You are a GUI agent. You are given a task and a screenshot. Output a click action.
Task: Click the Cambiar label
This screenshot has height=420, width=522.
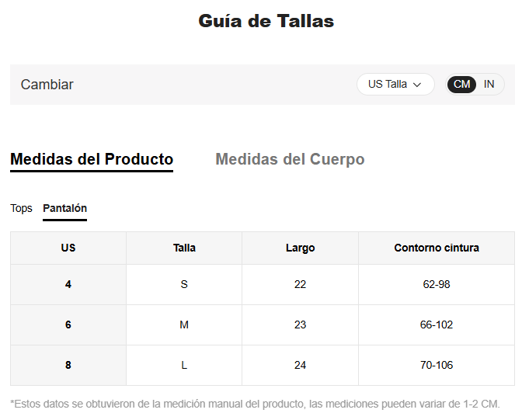[x=47, y=85]
